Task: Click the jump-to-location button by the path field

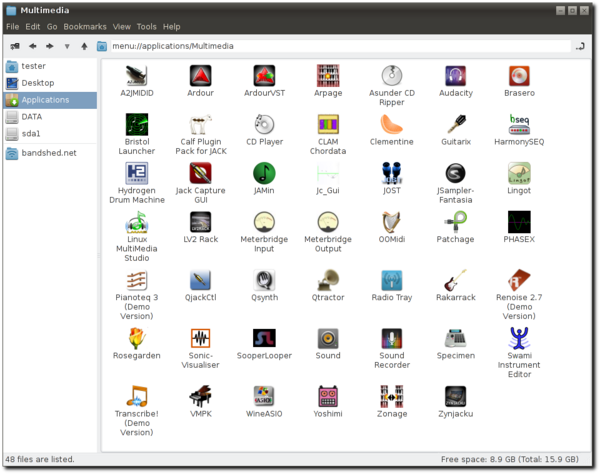Action: click(580, 46)
